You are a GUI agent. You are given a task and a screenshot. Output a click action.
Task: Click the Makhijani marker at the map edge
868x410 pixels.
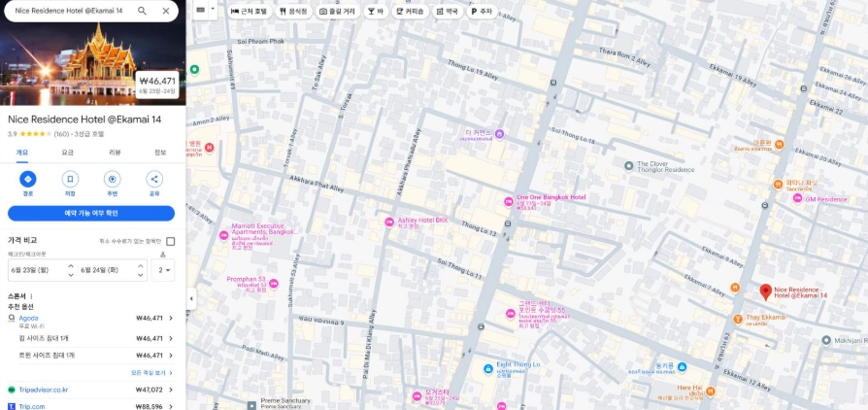pyautogui.click(x=826, y=340)
